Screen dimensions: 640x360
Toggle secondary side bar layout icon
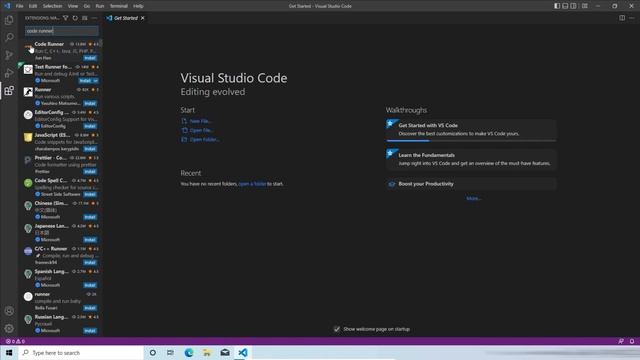click(x=573, y=6)
